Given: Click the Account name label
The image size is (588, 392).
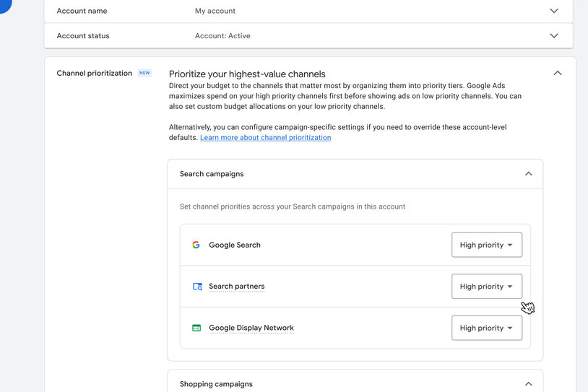Looking at the screenshot, I should (82, 11).
